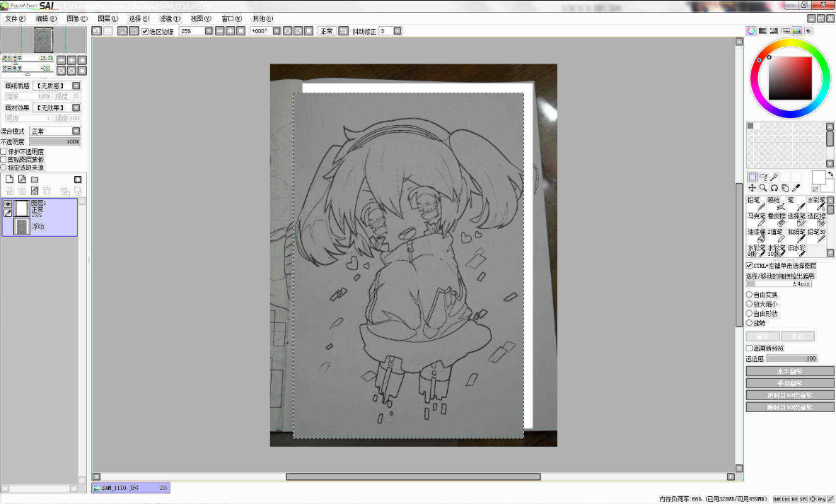Viewport: 836px width, 504px height.
Task: Open 画纸质感 paper texture dropdown
Action: point(76,86)
